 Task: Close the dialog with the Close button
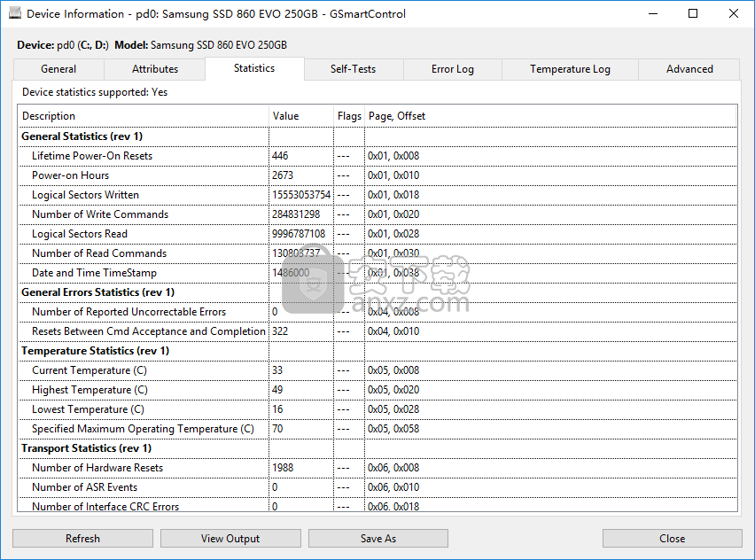coord(673,539)
